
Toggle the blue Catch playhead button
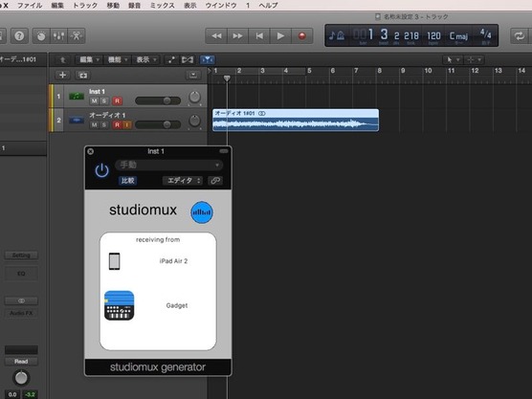pos(207,59)
